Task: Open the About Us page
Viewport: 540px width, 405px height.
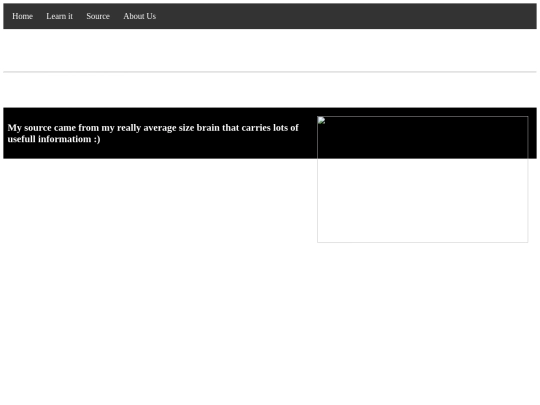Action: click(x=140, y=16)
